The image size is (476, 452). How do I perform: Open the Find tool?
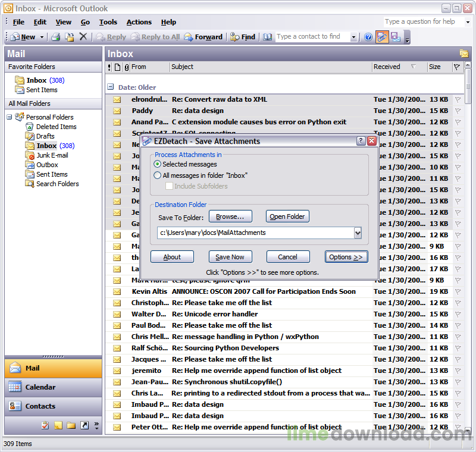[241, 36]
